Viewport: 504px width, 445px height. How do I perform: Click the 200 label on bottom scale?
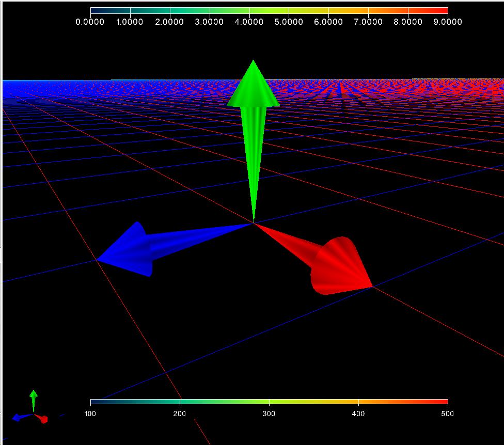[x=180, y=414]
